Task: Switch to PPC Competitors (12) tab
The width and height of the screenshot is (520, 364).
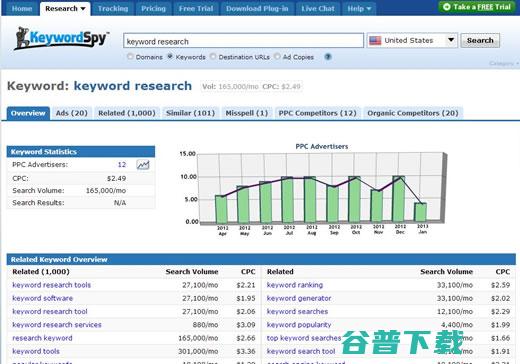Action: [318, 113]
